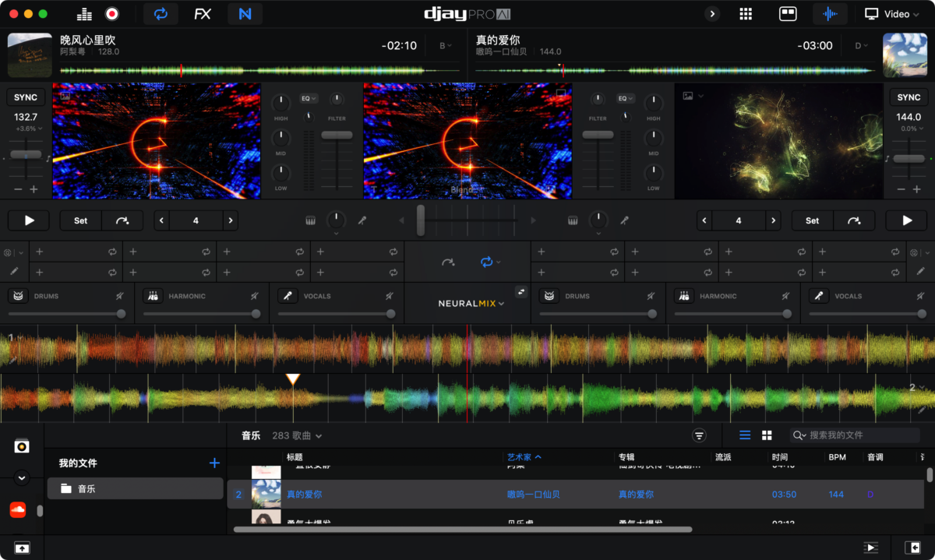
Task: Click deck 2 pencil edit icon
Action: [x=920, y=272]
